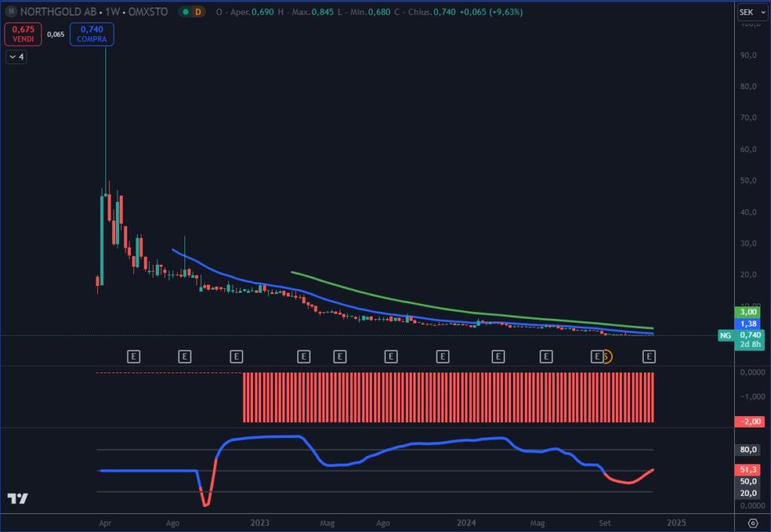This screenshot has width=771, height=532.
Task: Collapse the indicator legend showing 4
Action: pyautogui.click(x=17, y=56)
